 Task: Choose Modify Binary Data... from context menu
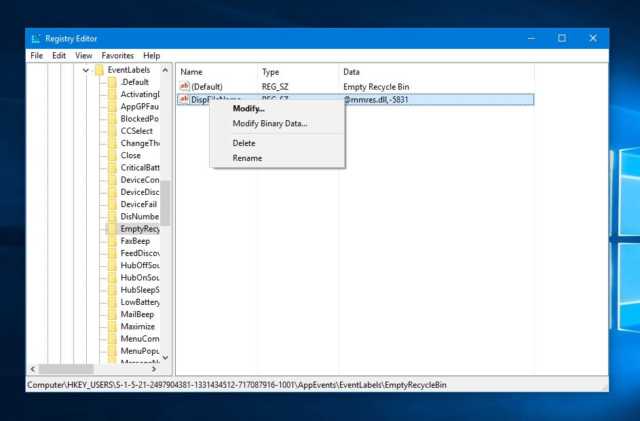pyautogui.click(x=270, y=123)
